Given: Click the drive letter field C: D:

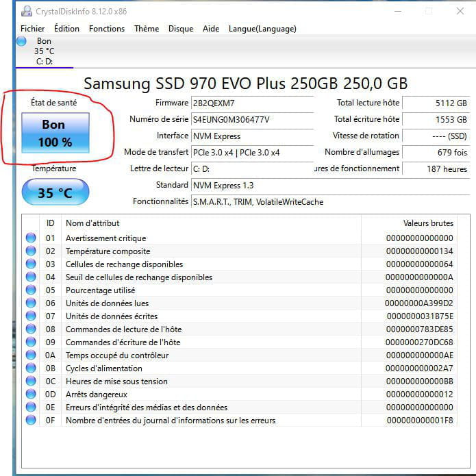Looking at the screenshot, I should coord(252,168).
